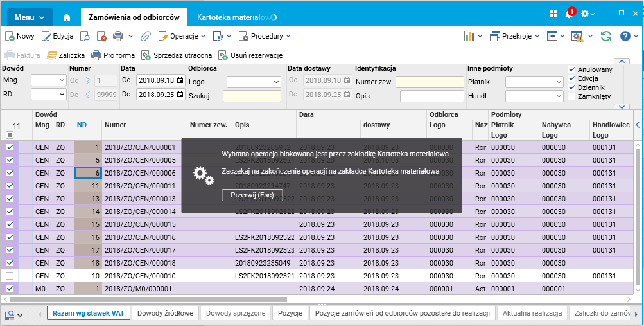Image resolution: width=644 pixels, height=326 pixels.
Task: Switch to Kartoteka materiałowa tab
Action: click(x=236, y=17)
